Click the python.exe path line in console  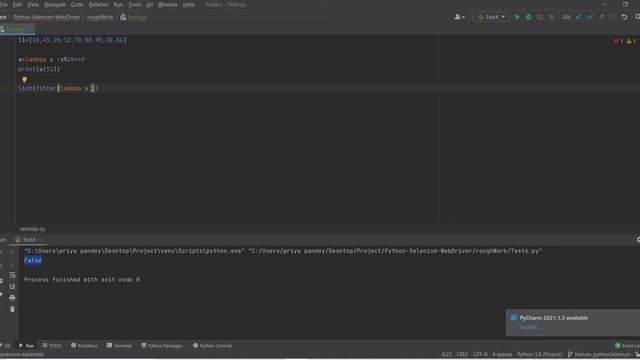pos(283,251)
